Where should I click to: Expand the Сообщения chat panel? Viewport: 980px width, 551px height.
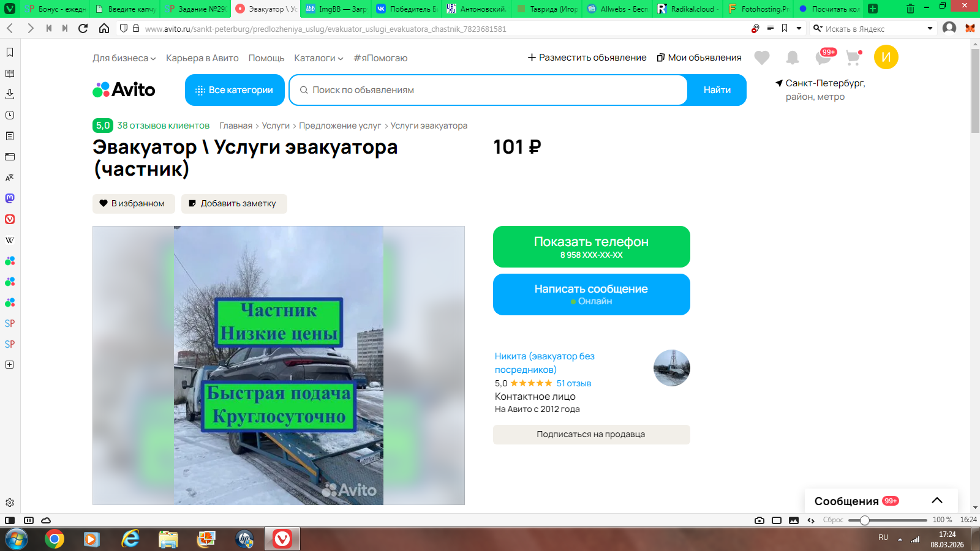click(x=937, y=501)
